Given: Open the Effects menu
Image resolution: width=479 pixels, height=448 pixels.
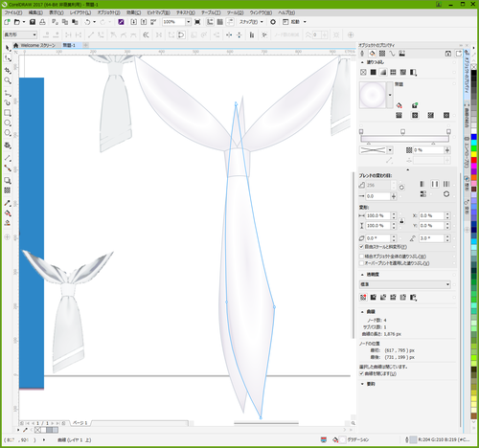Looking at the screenshot, I should click(x=133, y=12).
